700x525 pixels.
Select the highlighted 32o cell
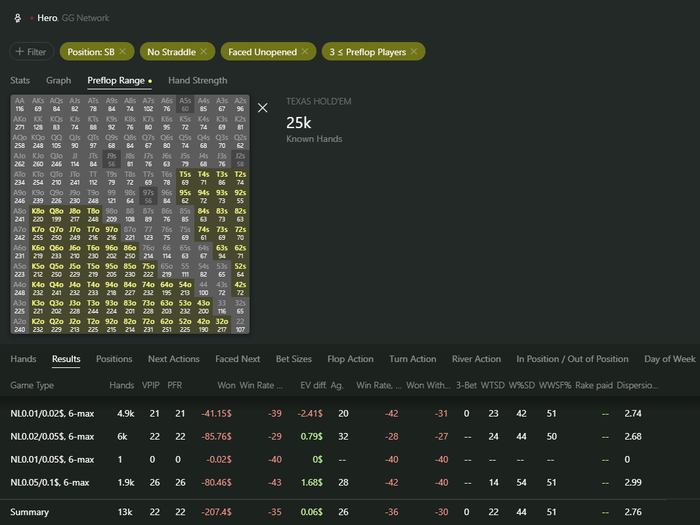click(222, 325)
